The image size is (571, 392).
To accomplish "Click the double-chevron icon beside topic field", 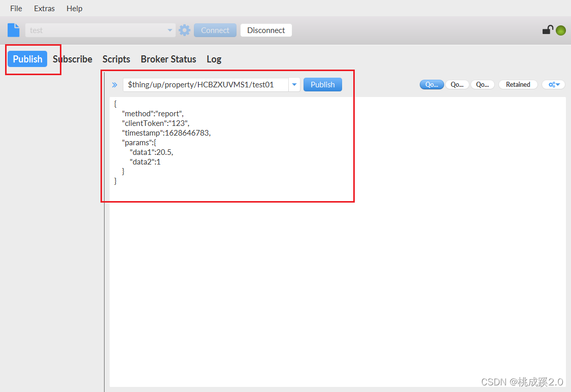I will coord(115,85).
